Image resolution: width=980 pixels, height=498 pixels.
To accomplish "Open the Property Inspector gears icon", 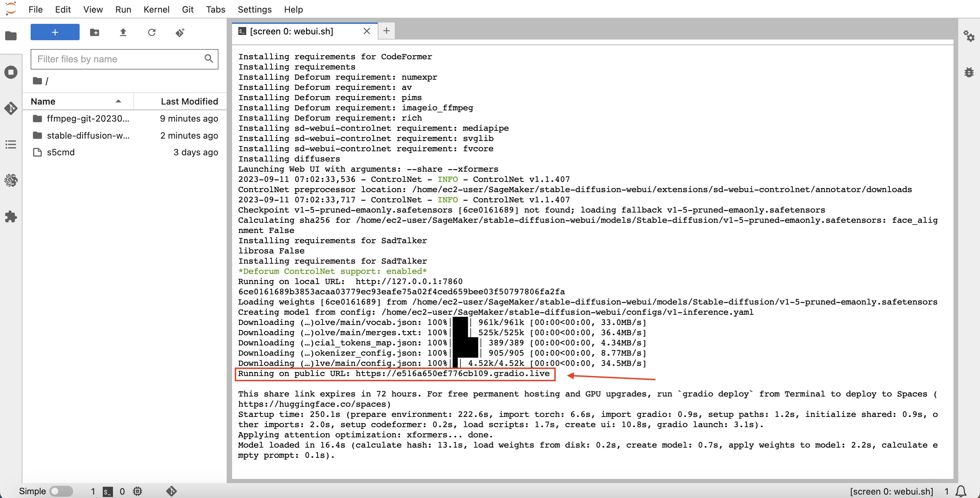I will (x=968, y=36).
